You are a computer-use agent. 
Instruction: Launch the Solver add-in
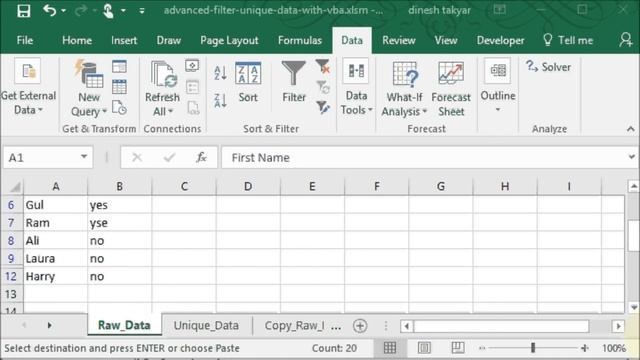coord(549,67)
